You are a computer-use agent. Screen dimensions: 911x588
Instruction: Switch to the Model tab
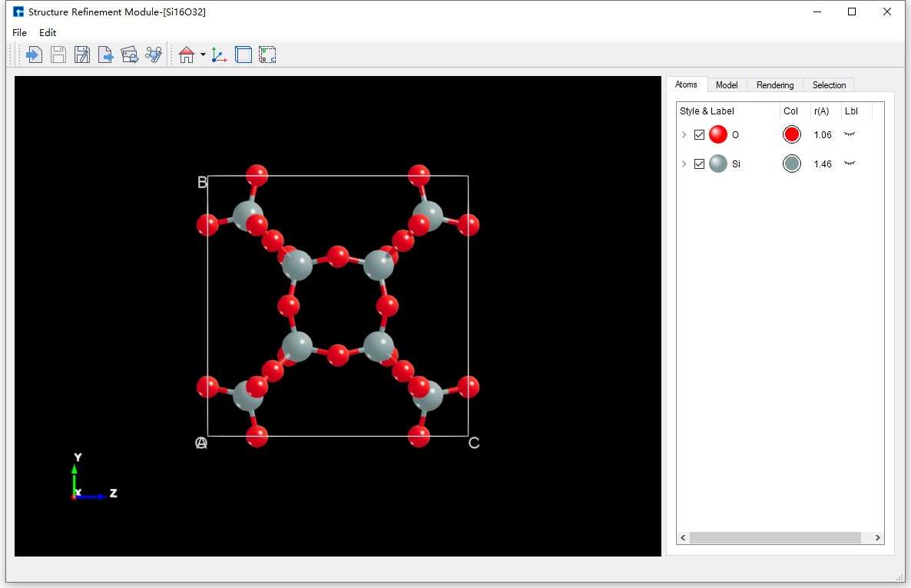tap(726, 84)
